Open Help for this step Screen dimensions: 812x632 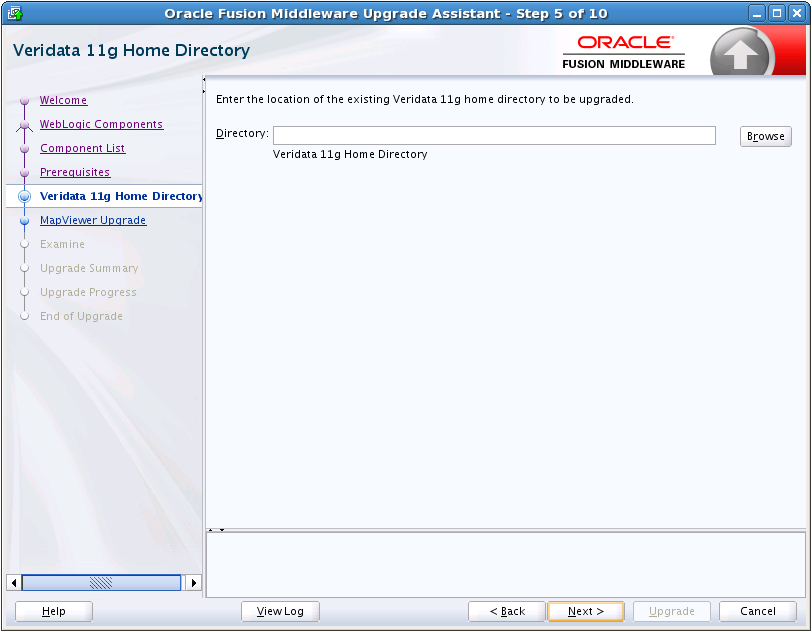pos(54,611)
